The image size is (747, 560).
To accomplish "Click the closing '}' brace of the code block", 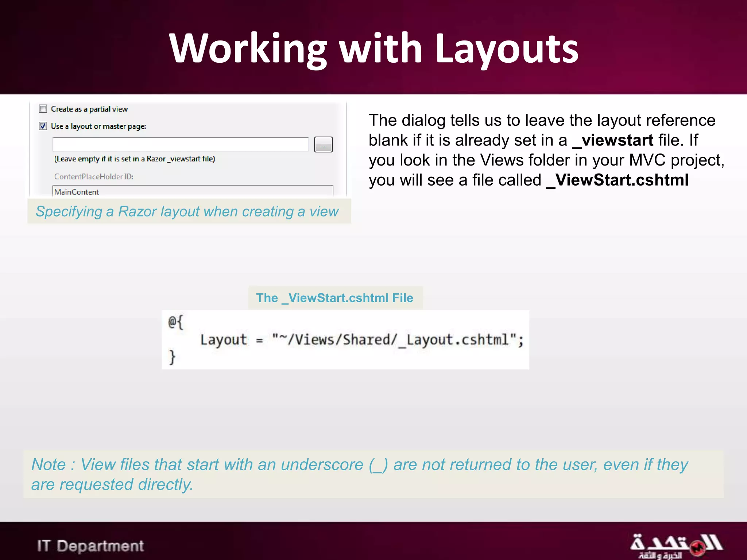I will 172,357.
